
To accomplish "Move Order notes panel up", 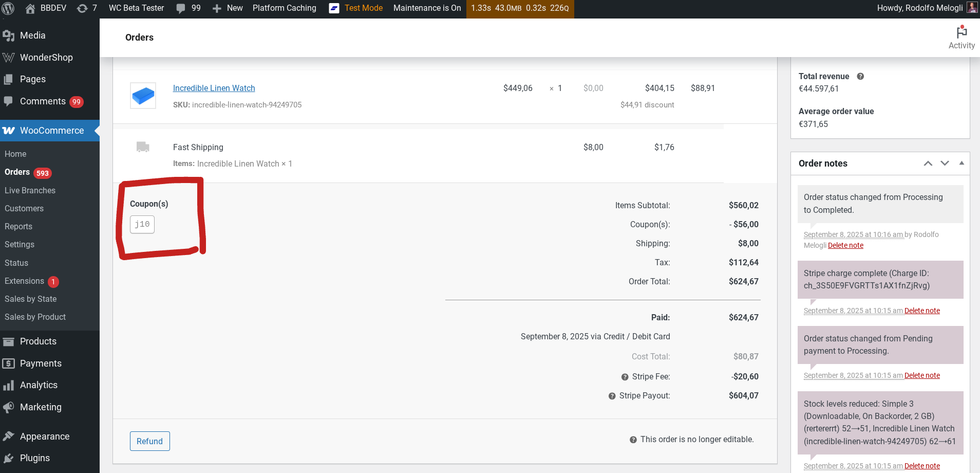I will [x=928, y=163].
